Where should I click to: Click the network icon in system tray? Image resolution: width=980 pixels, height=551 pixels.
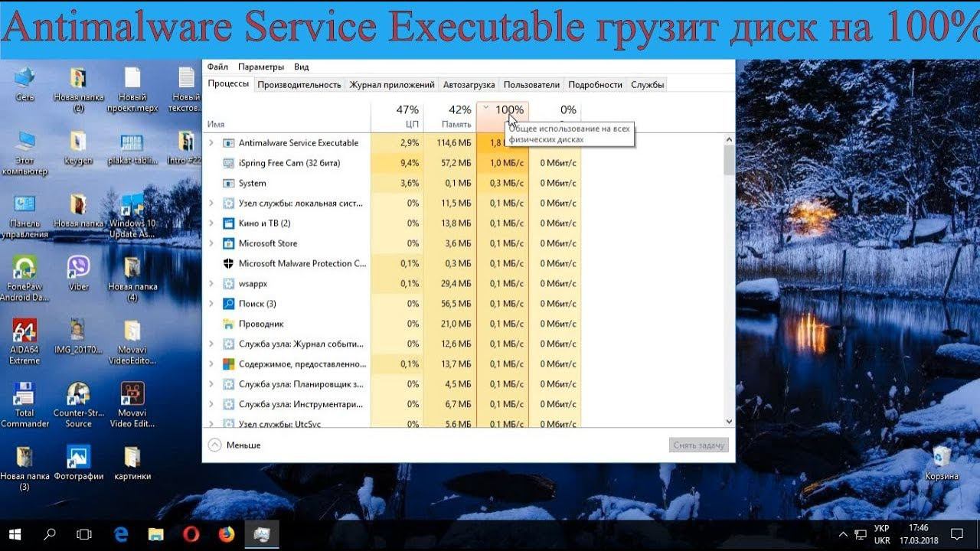[860, 533]
